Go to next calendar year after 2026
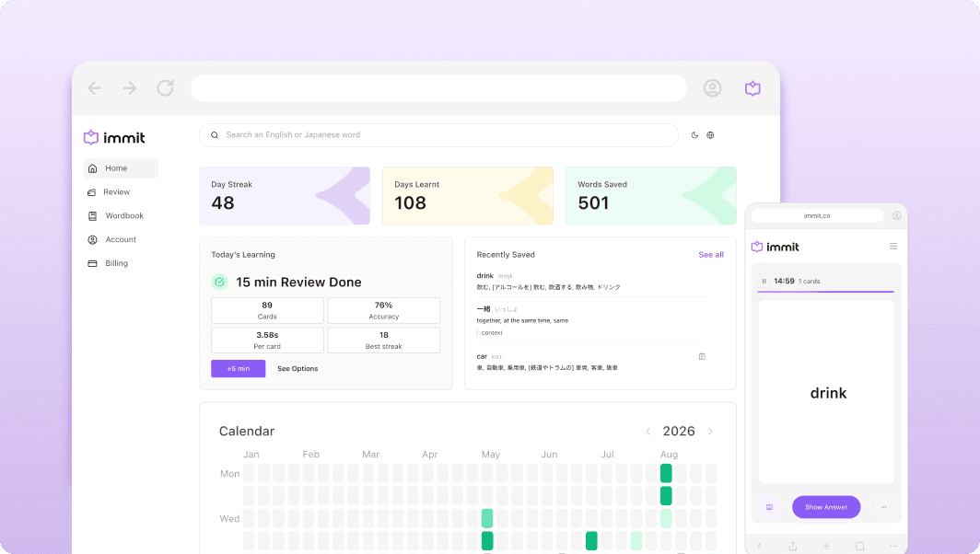The height and width of the screenshot is (554, 980). pyautogui.click(x=710, y=432)
